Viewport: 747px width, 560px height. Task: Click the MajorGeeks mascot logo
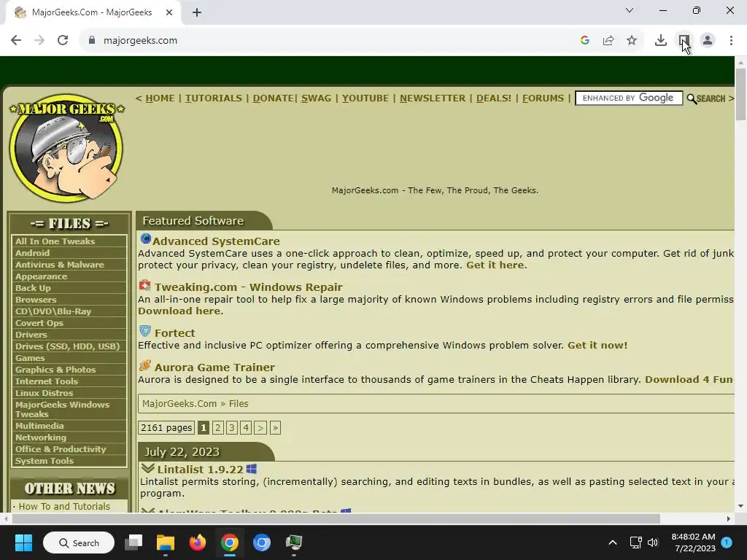point(66,148)
